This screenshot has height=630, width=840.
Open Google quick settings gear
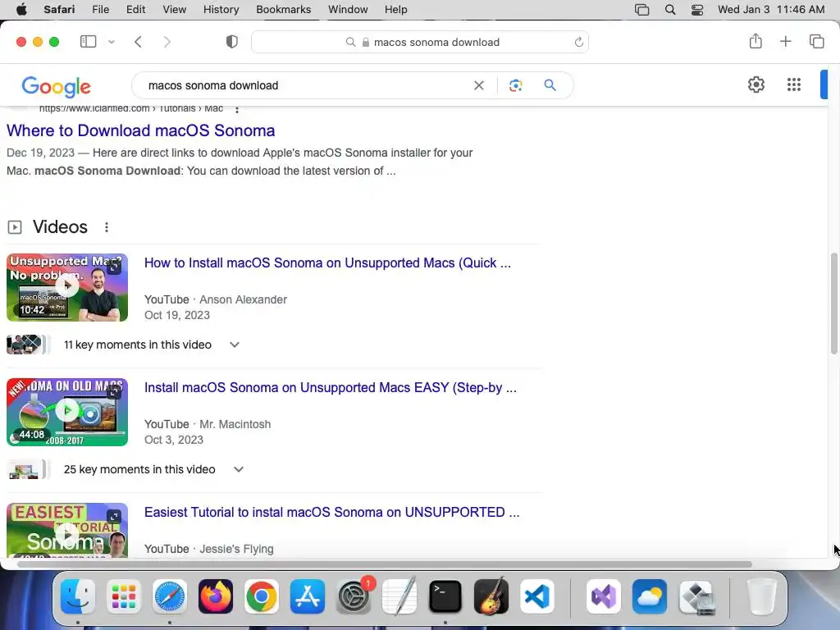pos(756,84)
